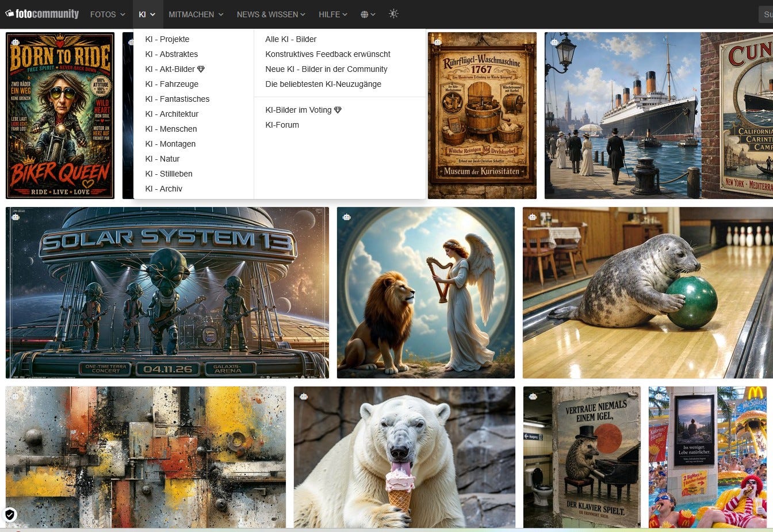Open the McDonald's water park image
773x532 pixels.
[707, 457]
